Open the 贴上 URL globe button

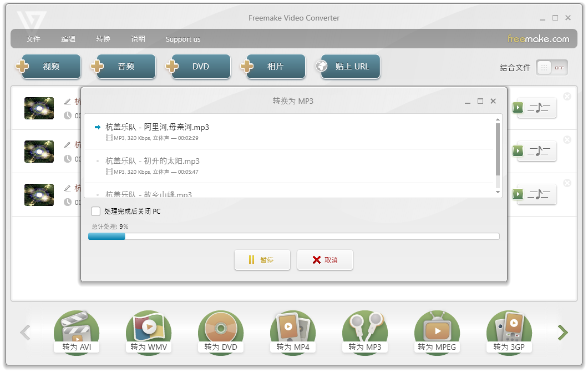[348, 66]
